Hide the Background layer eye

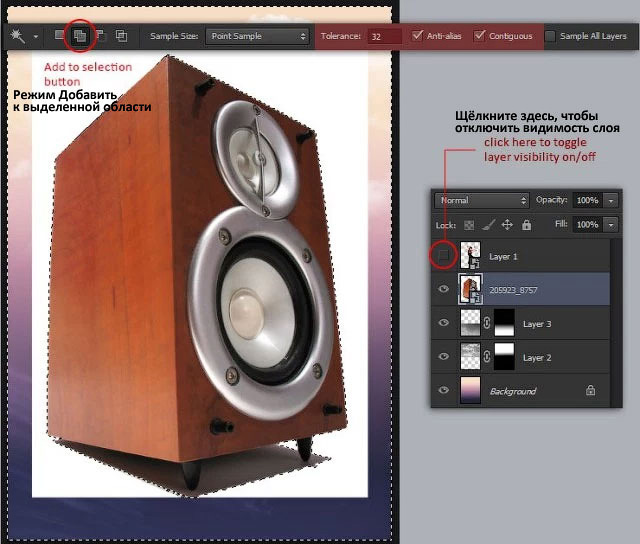coord(444,390)
